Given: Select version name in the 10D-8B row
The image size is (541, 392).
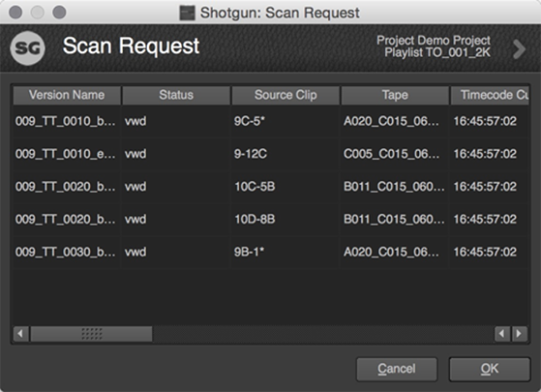Looking at the screenshot, I should coord(65,220).
